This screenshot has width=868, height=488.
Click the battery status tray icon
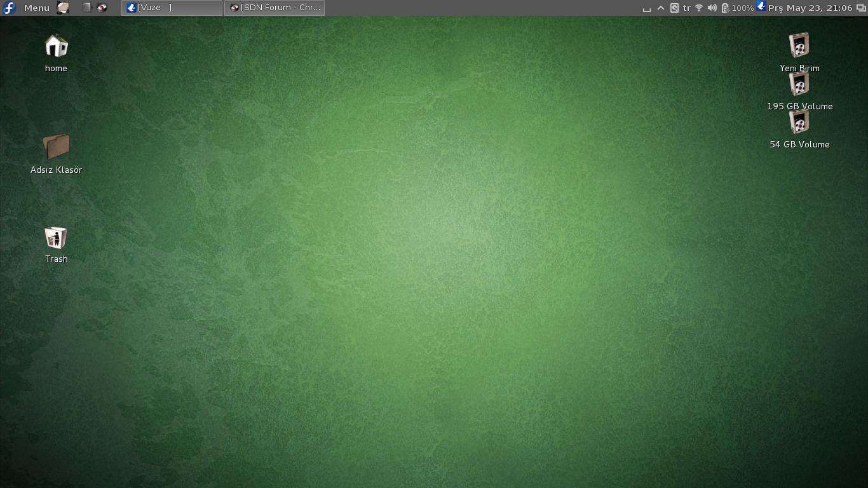tap(725, 8)
